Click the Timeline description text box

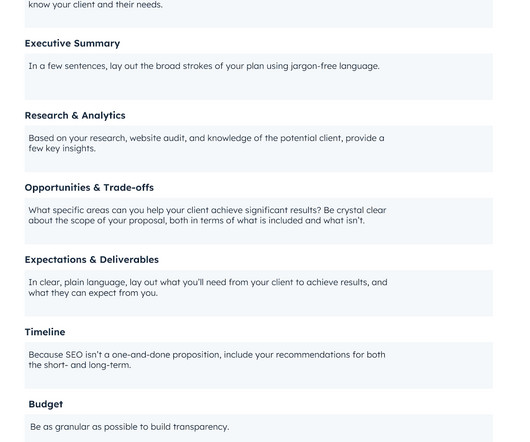coord(259,365)
